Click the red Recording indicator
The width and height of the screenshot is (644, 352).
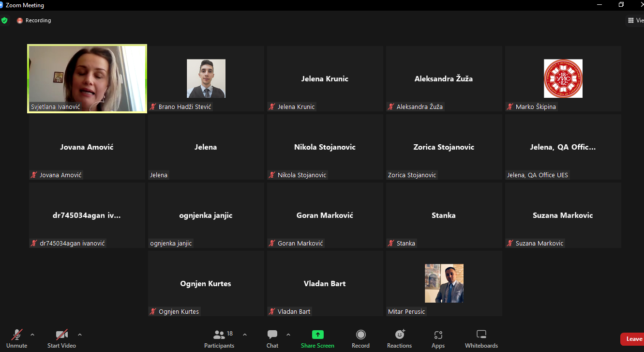(34, 20)
